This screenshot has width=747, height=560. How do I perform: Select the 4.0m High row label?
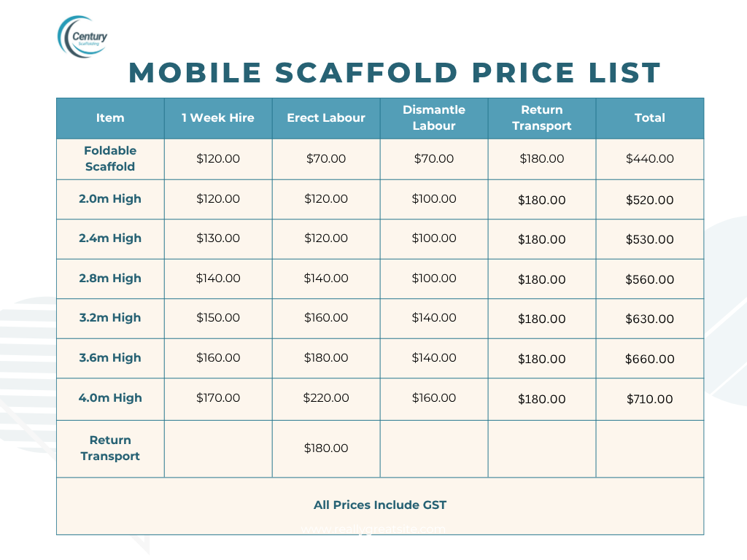tap(110, 398)
